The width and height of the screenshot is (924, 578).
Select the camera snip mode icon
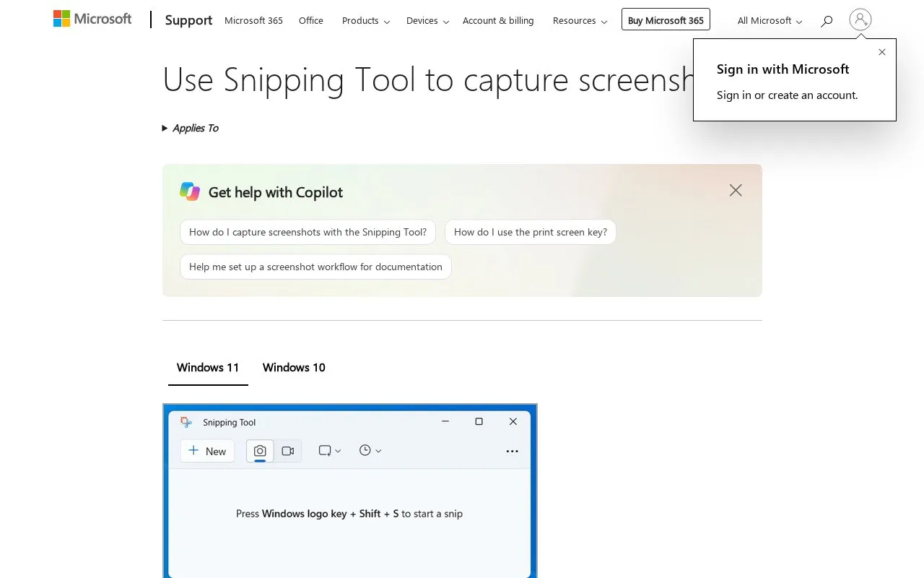coord(260,451)
